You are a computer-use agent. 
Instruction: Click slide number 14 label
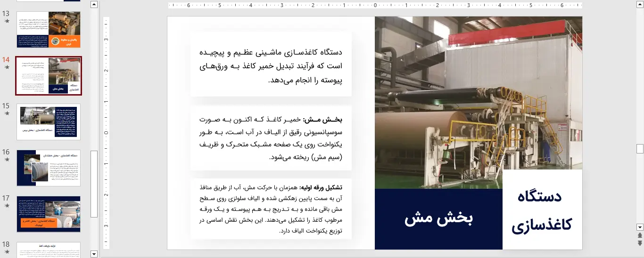(x=6, y=60)
